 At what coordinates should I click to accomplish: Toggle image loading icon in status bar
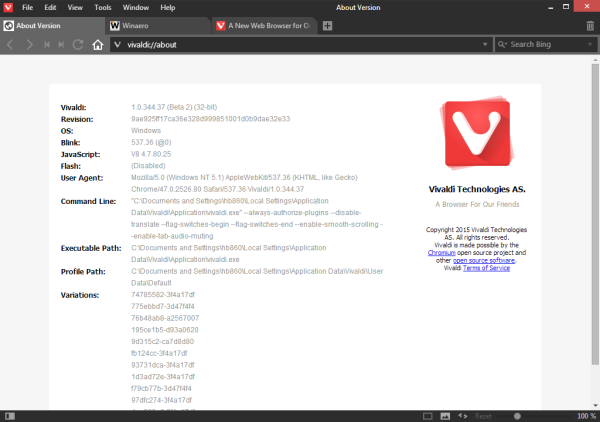445,416
